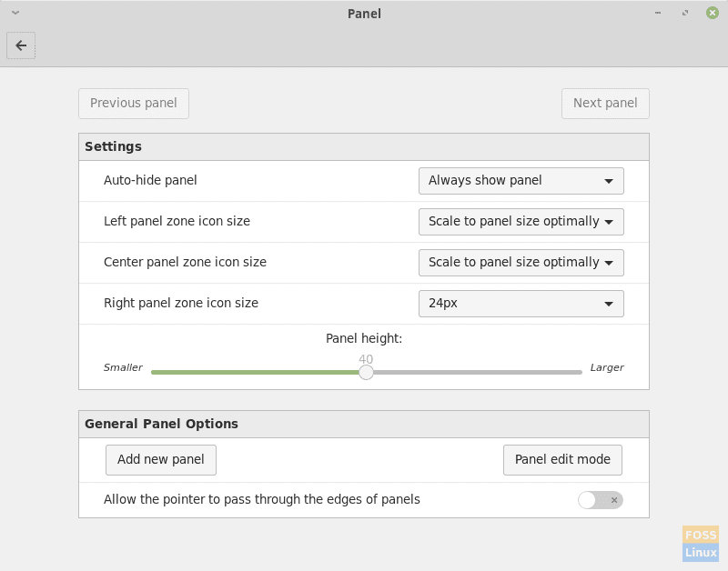
Task: Toggle pointer pass through panel edges switch
Action: coord(601,499)
